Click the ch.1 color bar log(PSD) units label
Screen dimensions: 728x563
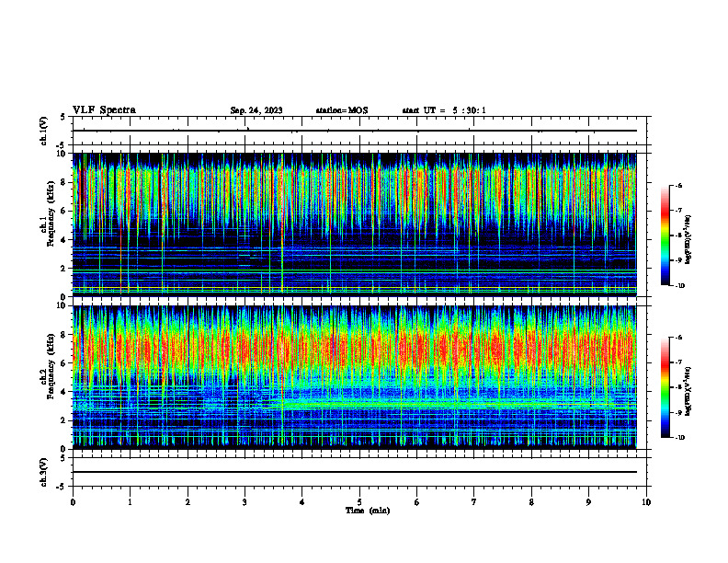(x=688, y=240)
